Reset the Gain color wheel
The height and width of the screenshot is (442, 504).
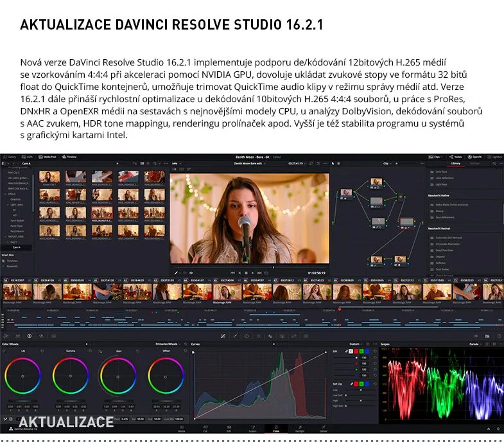[x=138, y=351]
